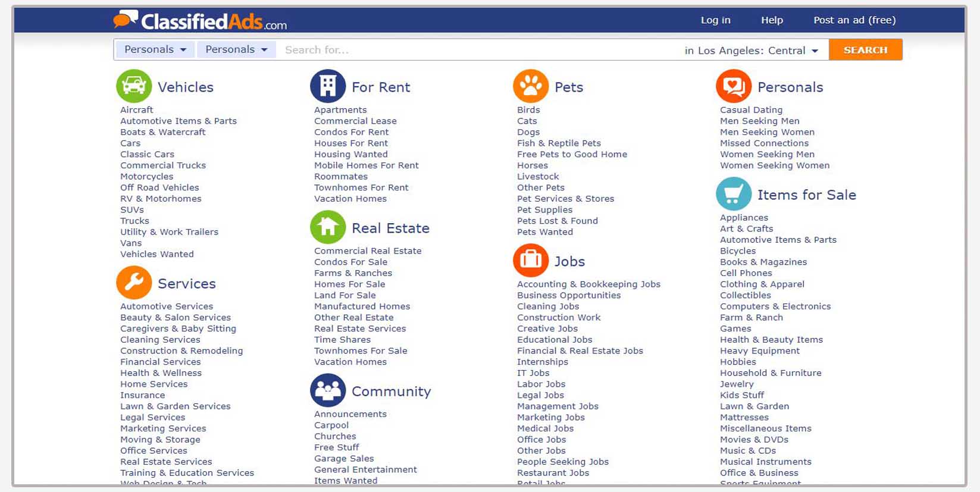Select Lawn & Garden Services link
Viewport: 980px width, 492px height.
coord(175,406)
